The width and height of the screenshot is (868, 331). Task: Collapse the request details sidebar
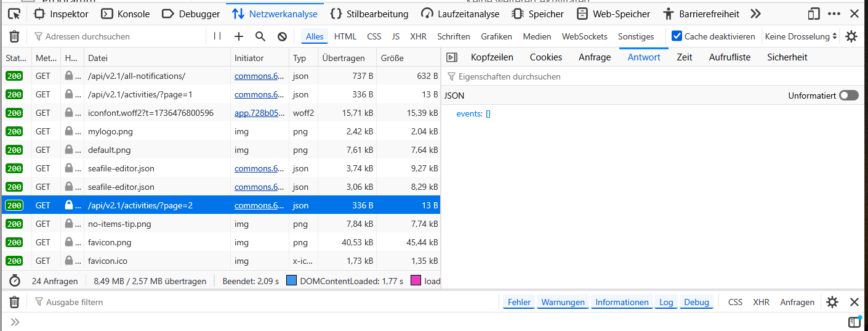452,57
